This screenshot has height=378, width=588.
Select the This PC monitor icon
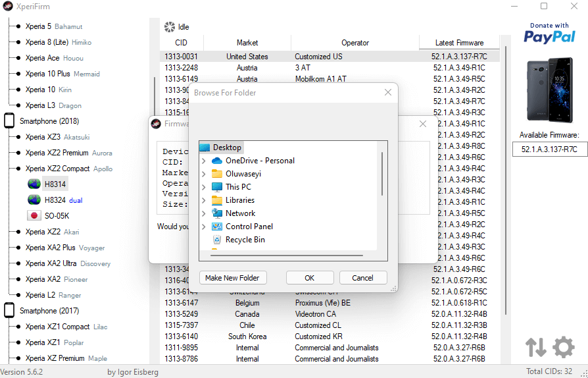click(x=217, y=186)
